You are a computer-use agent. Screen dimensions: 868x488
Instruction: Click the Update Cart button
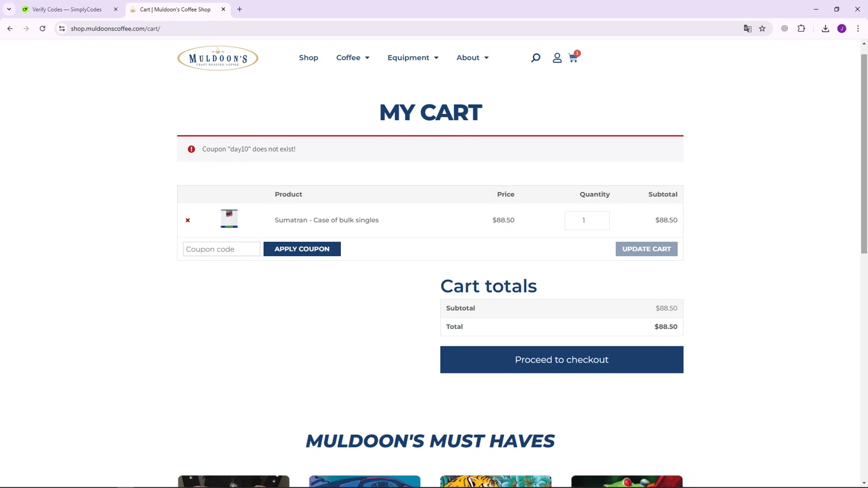646,249
